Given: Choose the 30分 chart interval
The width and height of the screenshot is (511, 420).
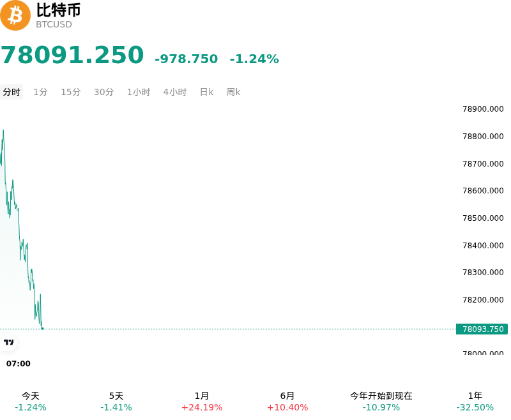Looking at the screenshot, I should (103, 92).
